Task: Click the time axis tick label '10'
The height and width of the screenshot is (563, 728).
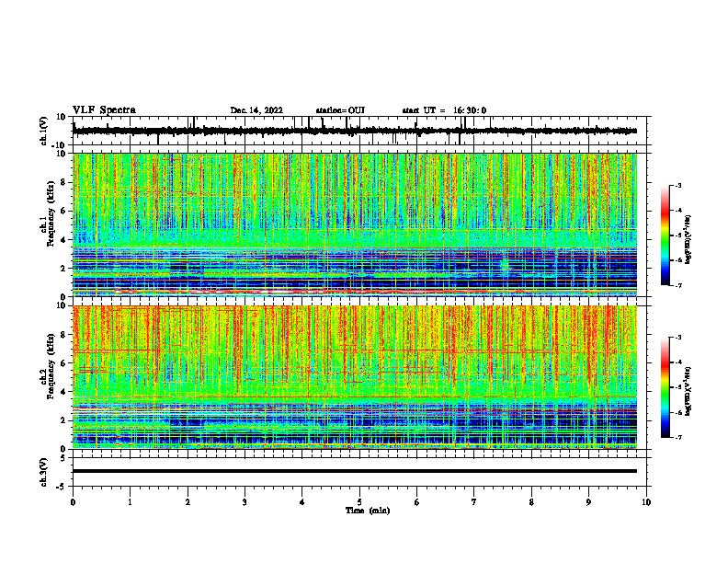Action: point(646,502)
